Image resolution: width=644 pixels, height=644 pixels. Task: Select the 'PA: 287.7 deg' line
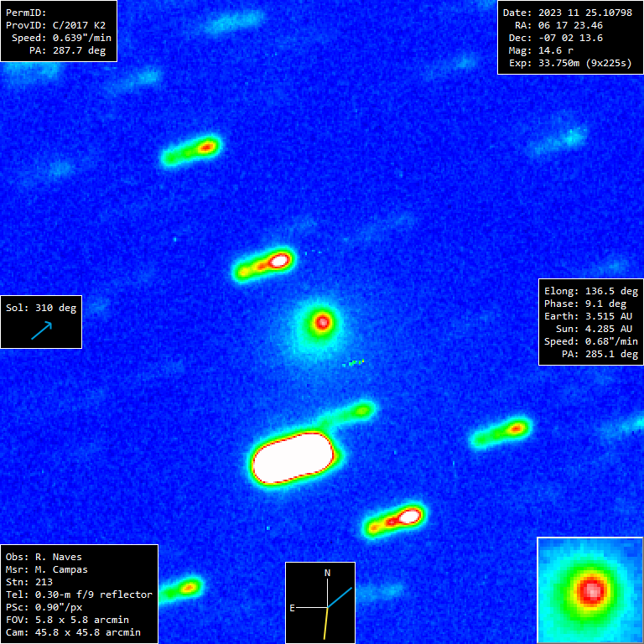click(x=67, y=50)
